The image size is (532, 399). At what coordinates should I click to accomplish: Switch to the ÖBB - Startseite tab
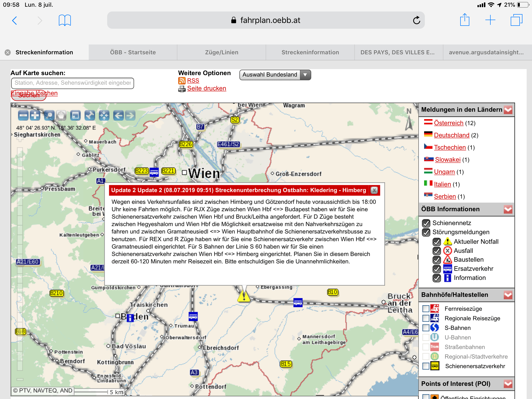point(133,52)
